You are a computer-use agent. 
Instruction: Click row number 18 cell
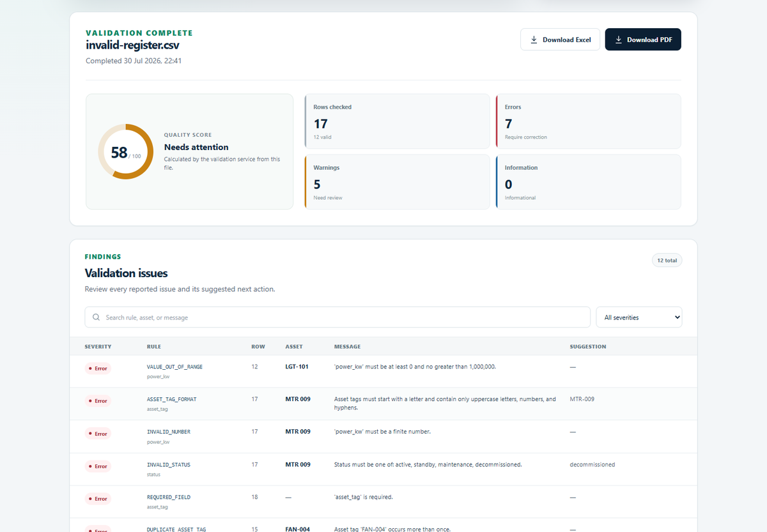point(254,497)
